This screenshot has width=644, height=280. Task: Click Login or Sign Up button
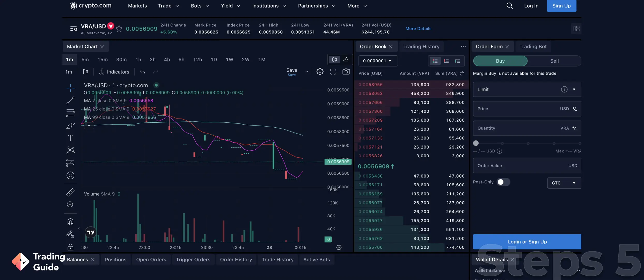pos(527,242)
